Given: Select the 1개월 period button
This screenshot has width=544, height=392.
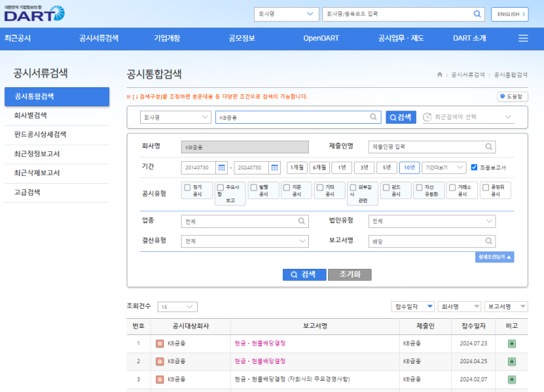Looking at the screenshot, I should point(297,167).
